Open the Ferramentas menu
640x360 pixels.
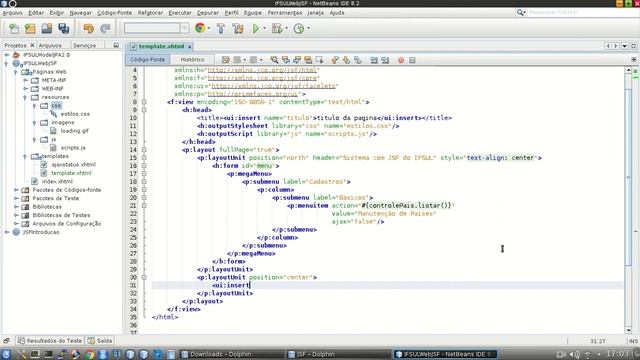point(285,13)
